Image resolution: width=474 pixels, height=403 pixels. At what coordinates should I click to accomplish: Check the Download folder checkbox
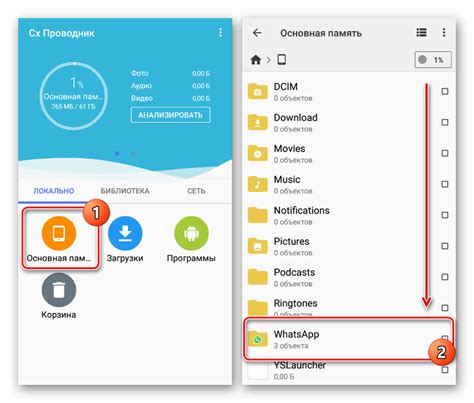click(445, 122)
